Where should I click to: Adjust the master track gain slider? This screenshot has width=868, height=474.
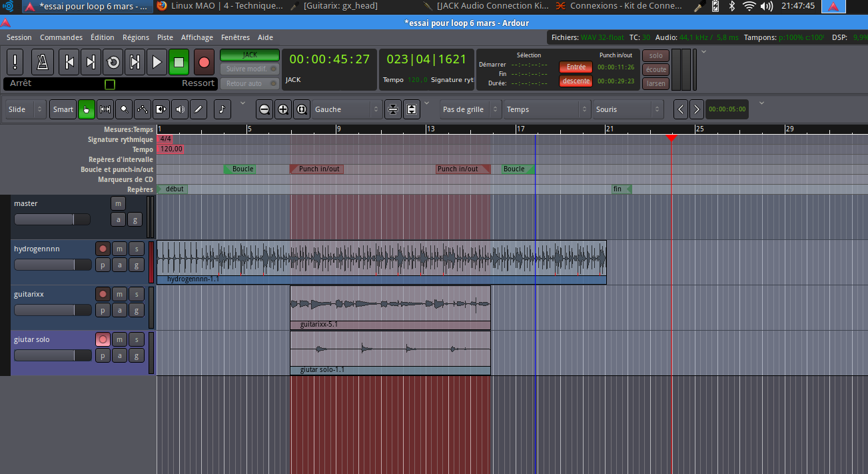53,219
